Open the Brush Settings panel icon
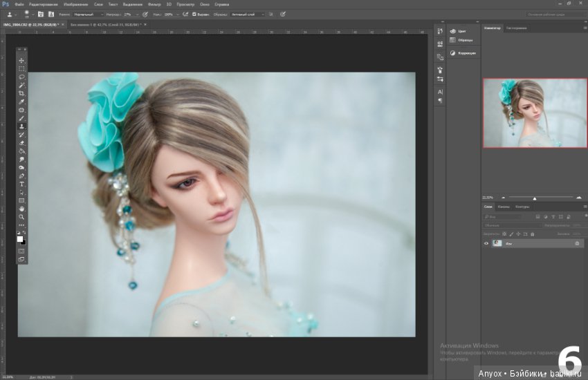The height and width of the screenshot is (380, 588). [x=440, y=70]
